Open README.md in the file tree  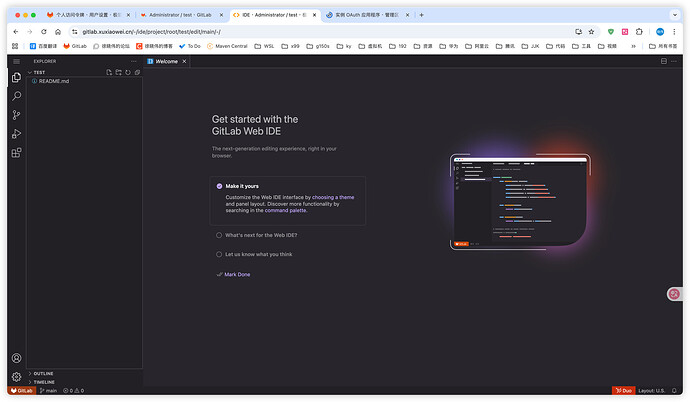pos(54,81)
